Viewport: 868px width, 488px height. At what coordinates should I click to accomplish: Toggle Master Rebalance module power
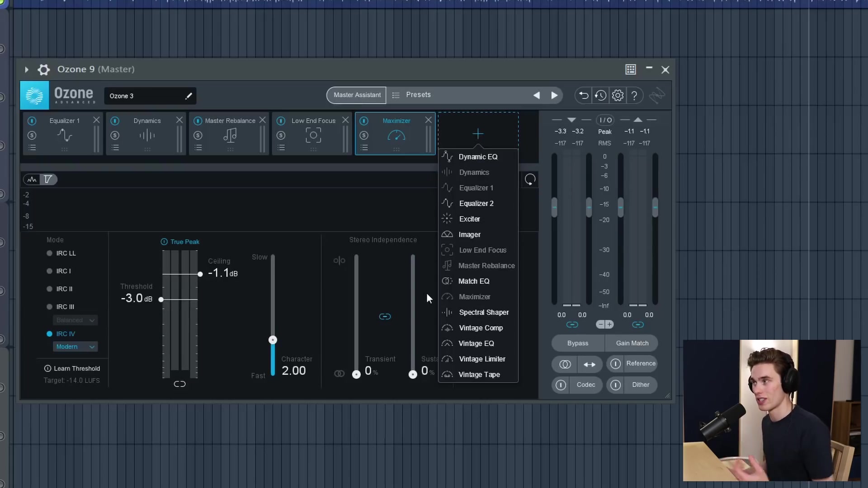coord(198,121)
